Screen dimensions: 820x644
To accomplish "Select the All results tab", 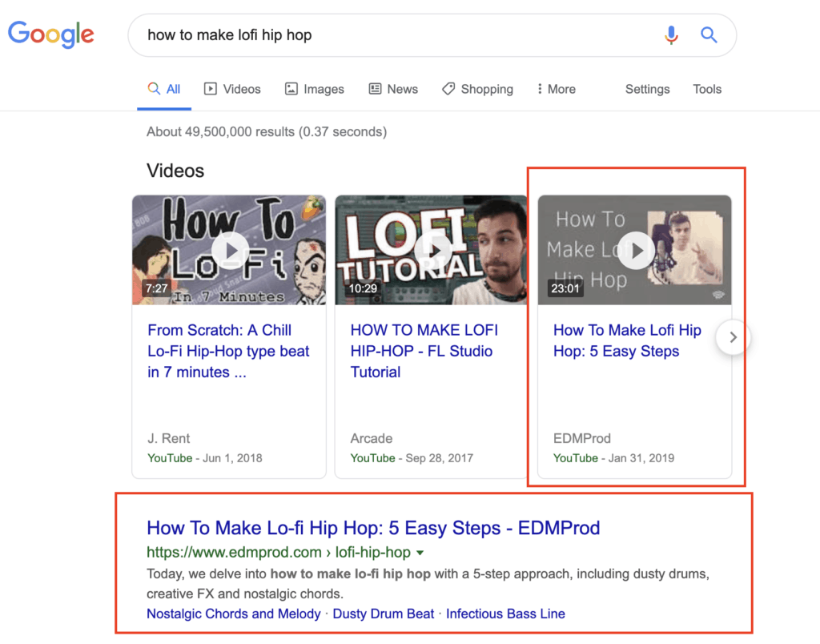I will coord(163,89).
